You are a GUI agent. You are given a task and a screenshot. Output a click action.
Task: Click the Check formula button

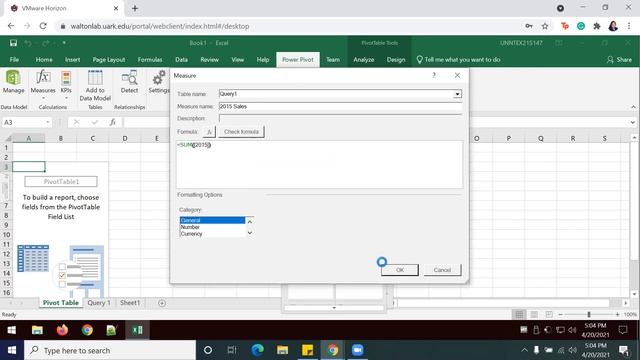(x=241, y=132)
